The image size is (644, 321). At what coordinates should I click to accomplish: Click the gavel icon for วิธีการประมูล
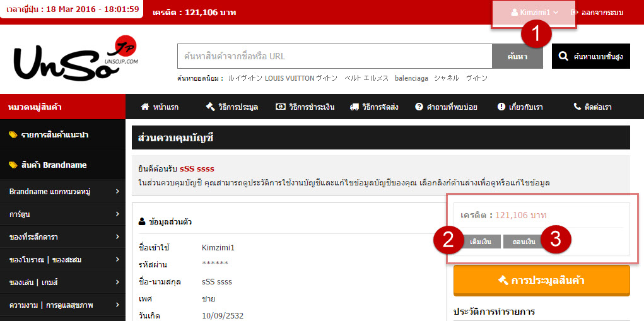211,107
